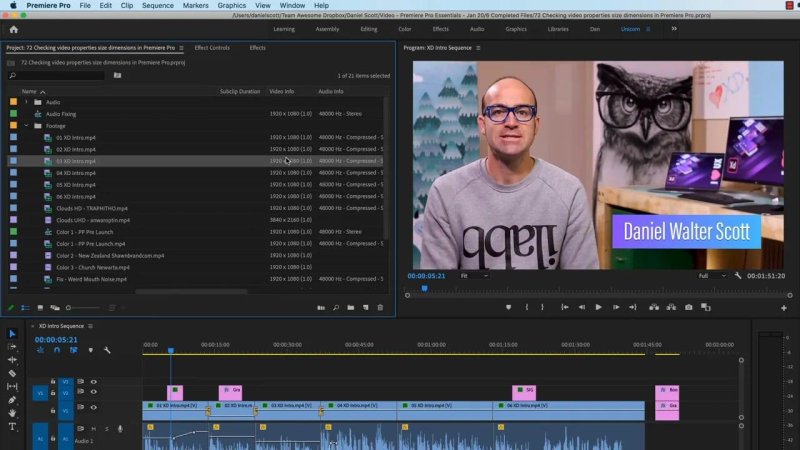Play the Program monitor
800x450 pixels.
tap(598, 307)
